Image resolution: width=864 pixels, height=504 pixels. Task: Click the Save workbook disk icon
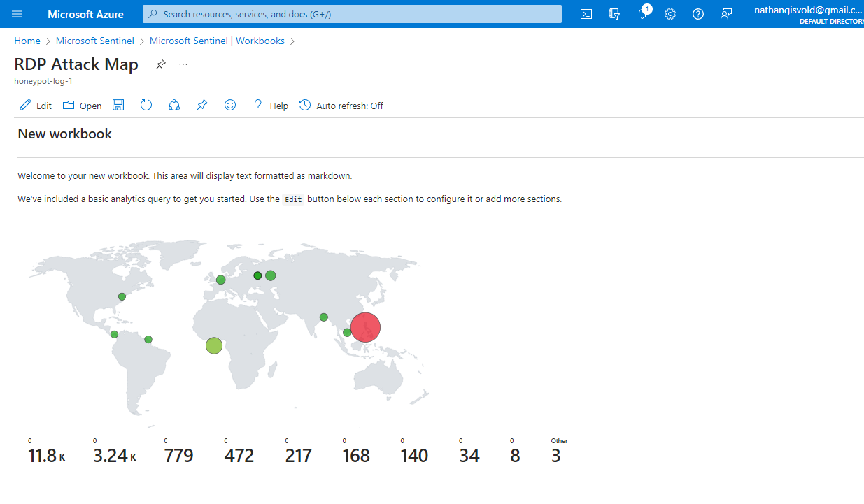pos(118,106)
